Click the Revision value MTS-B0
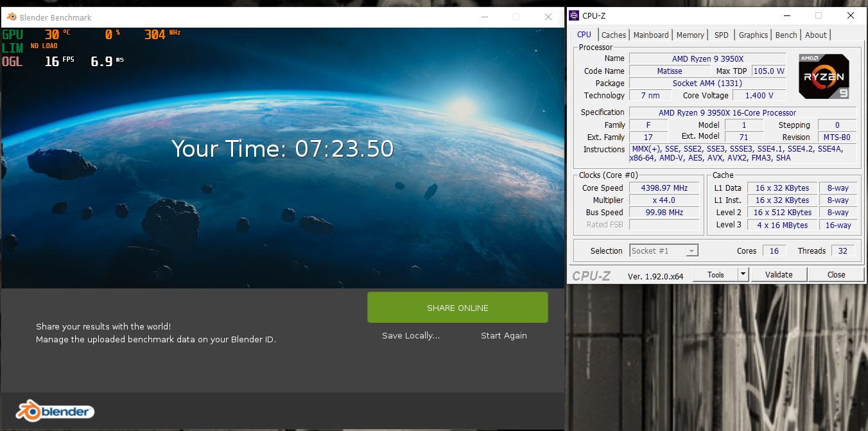Viewport: 868px width, 431px height. pos(837,137)
